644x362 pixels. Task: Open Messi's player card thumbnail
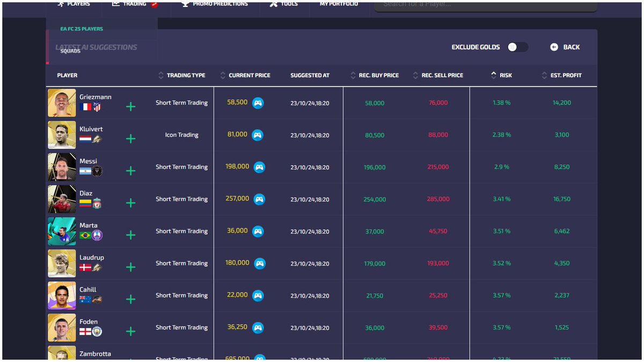click(x=62, y=167)
